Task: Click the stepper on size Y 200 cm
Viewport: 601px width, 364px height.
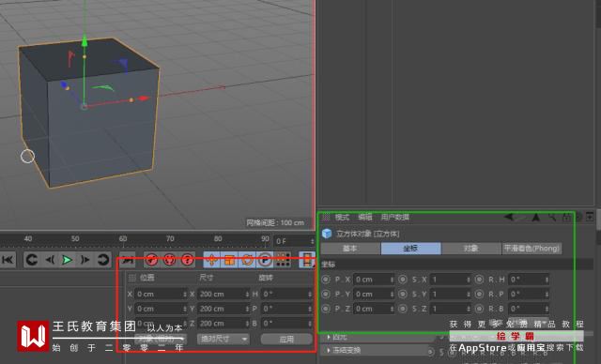Action: click(247, 309)
